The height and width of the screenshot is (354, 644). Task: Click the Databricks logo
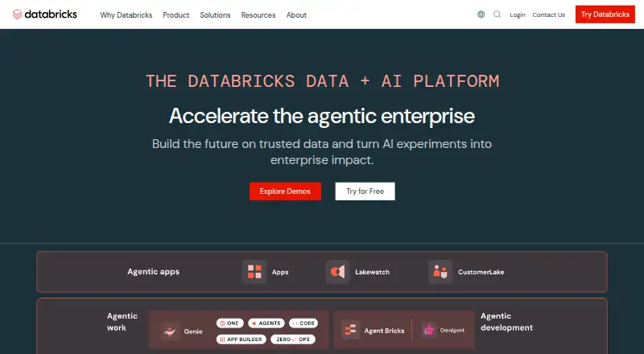[x=45, y=14]
